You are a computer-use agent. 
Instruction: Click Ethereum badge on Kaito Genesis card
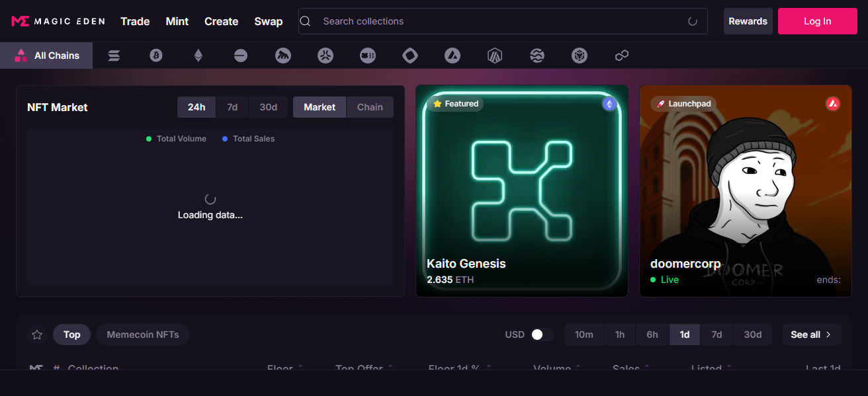click(609, 104)
